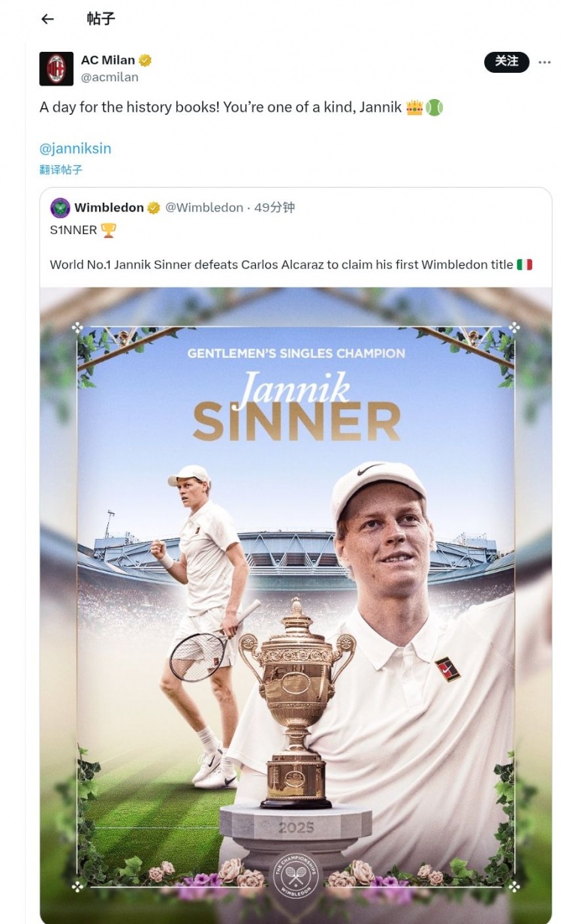This screenshot has width=563, height=924.
Task: Click the tennis ball emoji
Action: [x=434, y=107]
